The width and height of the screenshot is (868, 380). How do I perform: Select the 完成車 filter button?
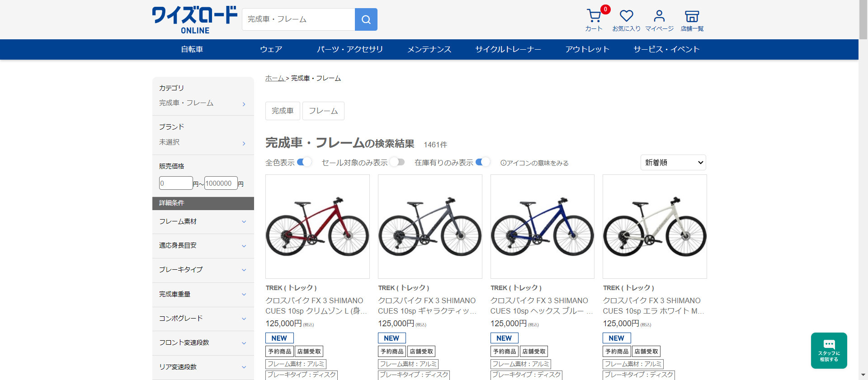point(283,111)
